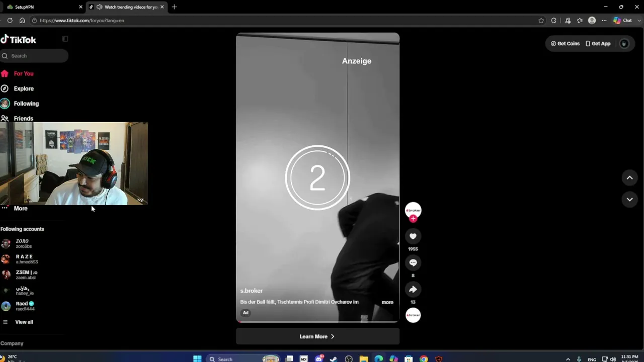Screen dimensions: 644x362
Task: Follow s.broker with the red plus badge
Action: click(x=413, y=219)
